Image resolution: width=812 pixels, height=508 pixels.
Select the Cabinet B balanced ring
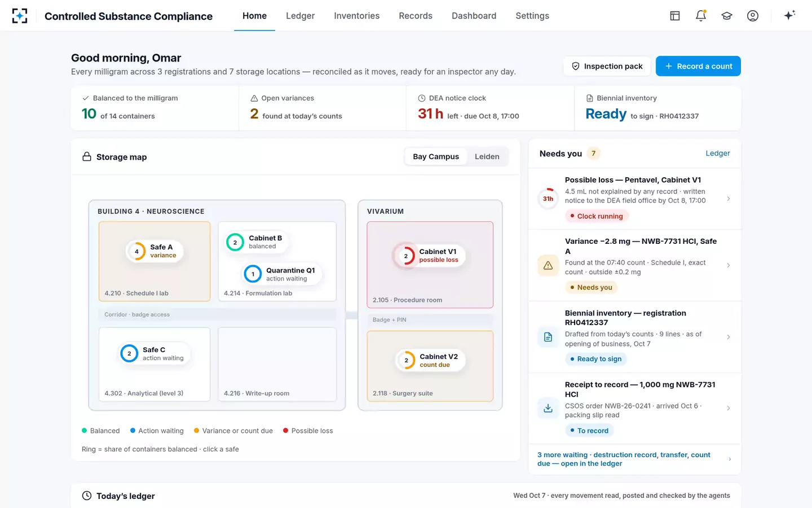tap(235, 242)
